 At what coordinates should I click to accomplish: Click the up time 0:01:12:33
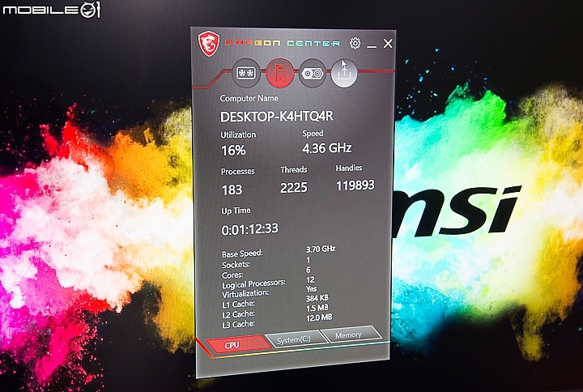point(249,229)
